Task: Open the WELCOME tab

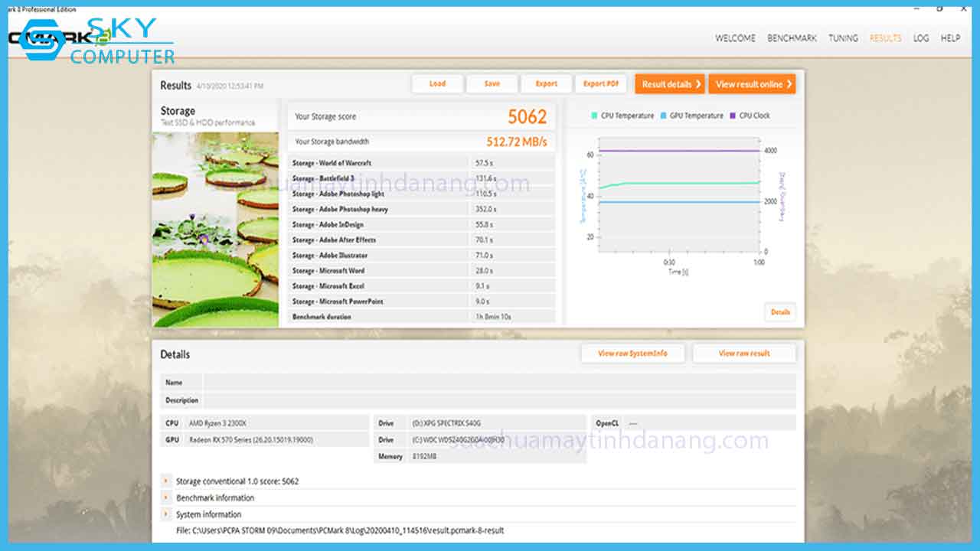Action: click(735, 38)
